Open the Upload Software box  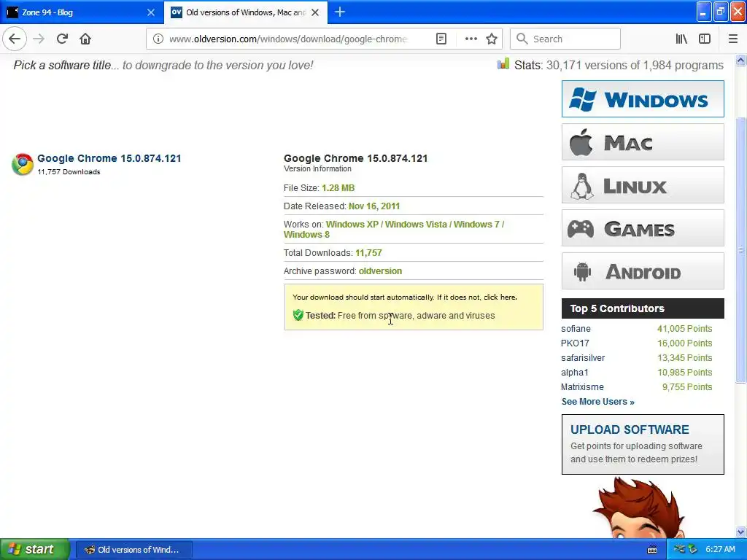click(643, 444)
